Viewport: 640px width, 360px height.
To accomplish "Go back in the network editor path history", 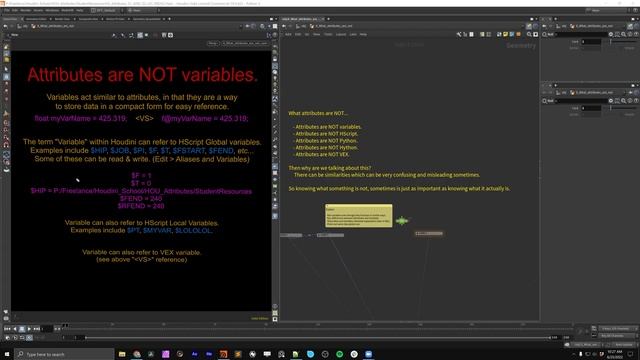I will pos(284,26).
